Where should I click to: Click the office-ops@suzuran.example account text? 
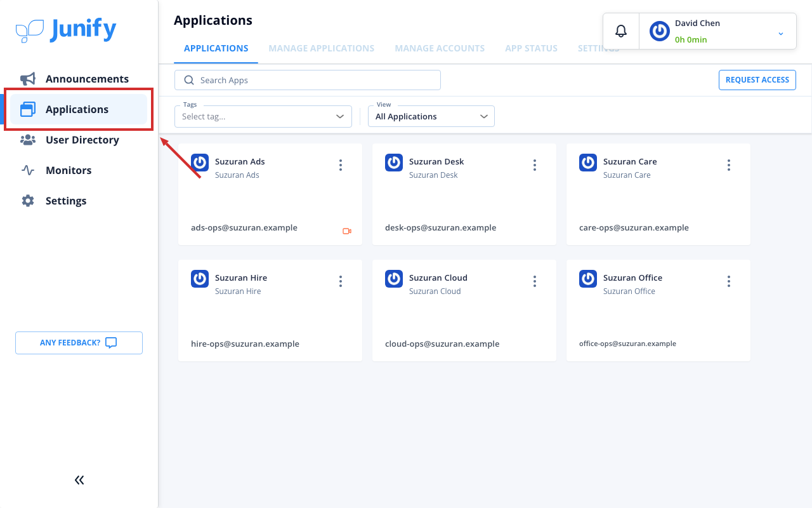(x=627, y=344)
